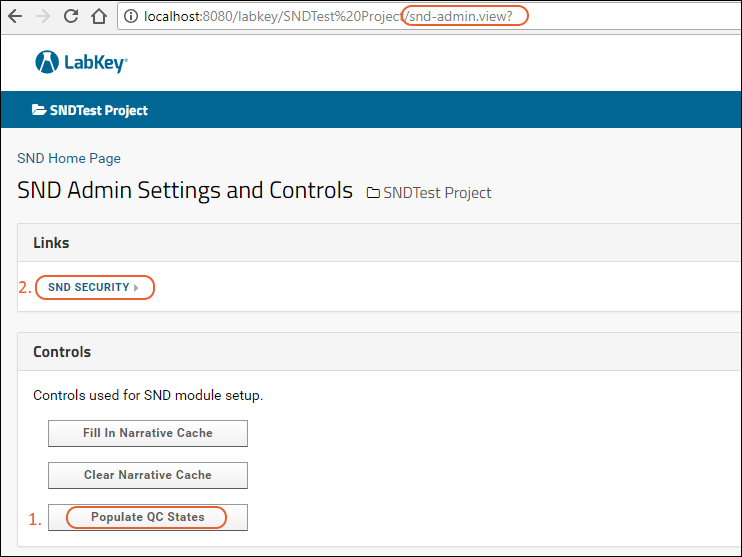This screenshot has width=742, height=557.
Task: Click the folder outline icon near page title
Action: [373, 193]
